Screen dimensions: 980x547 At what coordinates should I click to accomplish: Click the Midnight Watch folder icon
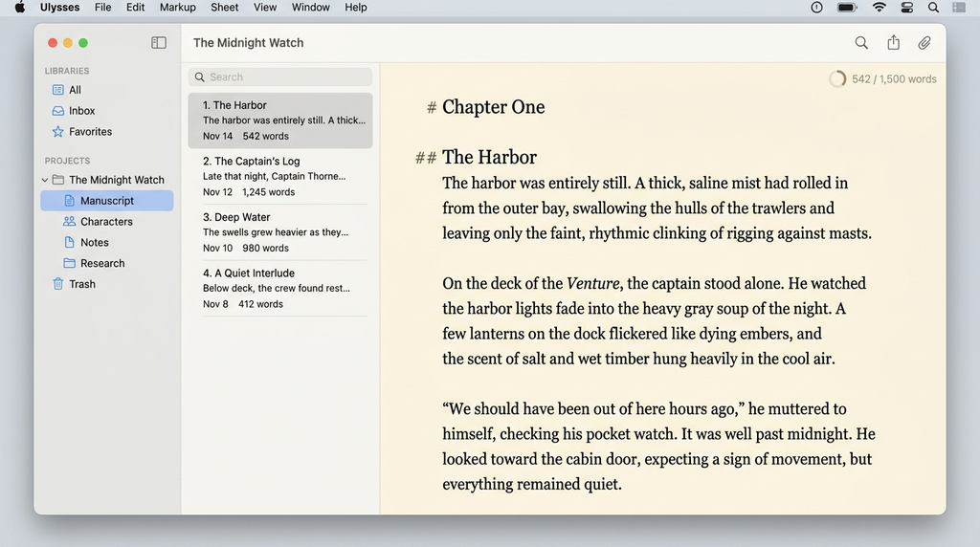coord(58,180)
